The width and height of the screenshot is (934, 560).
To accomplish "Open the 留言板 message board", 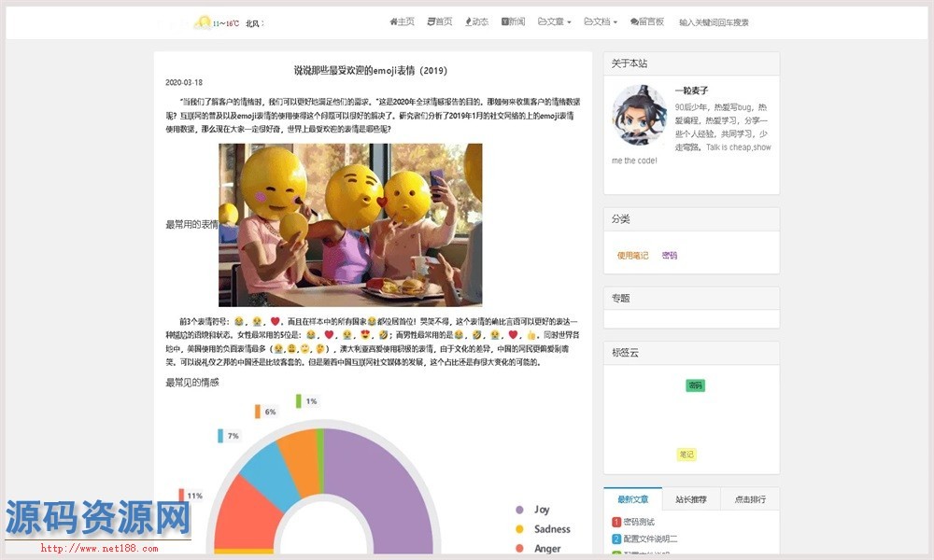I will click(x=647, y=22).
